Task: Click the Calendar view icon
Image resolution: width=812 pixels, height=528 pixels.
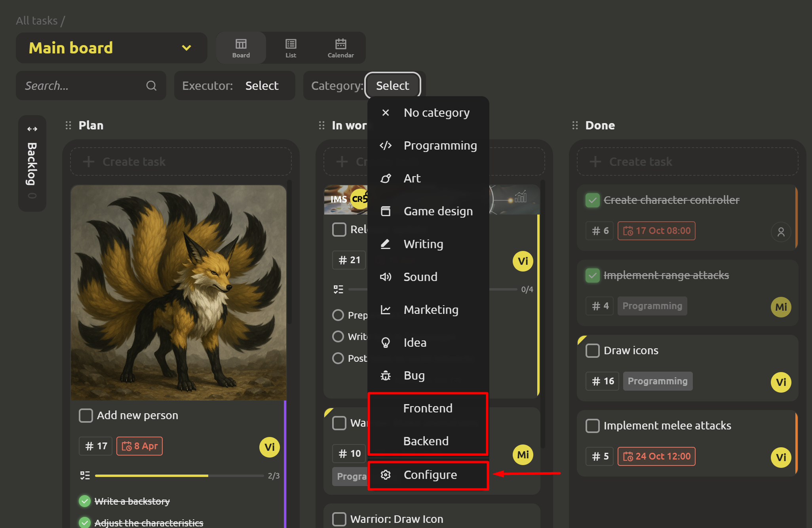Action: click(340, 44)
